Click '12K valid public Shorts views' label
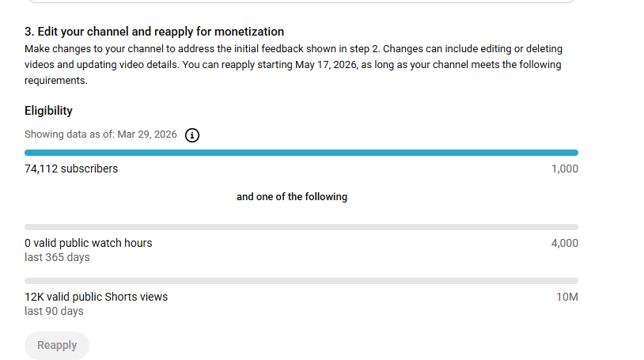This screenshot has width=644, height=360. click(x=96, y=297)
